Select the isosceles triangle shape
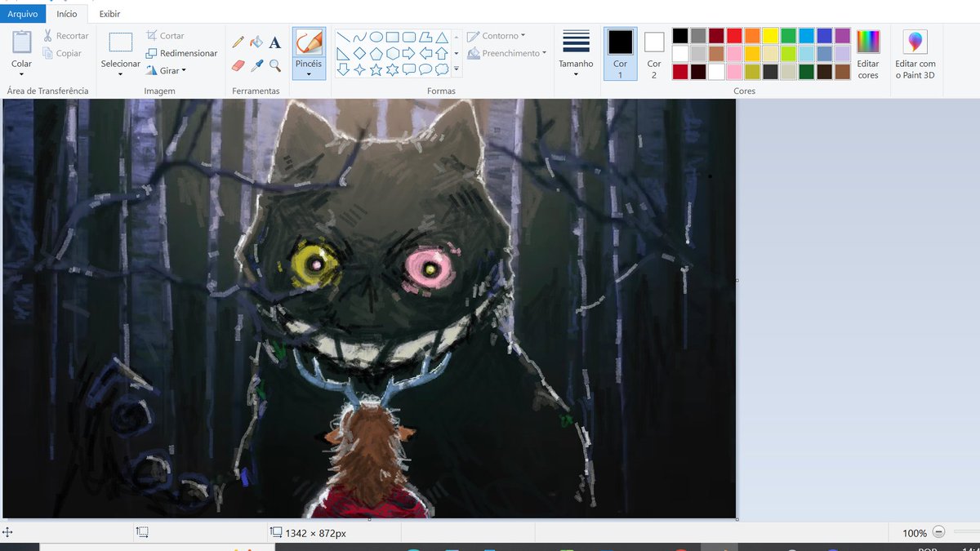Viewport: 980px width, 551px height. coord(442,37)
